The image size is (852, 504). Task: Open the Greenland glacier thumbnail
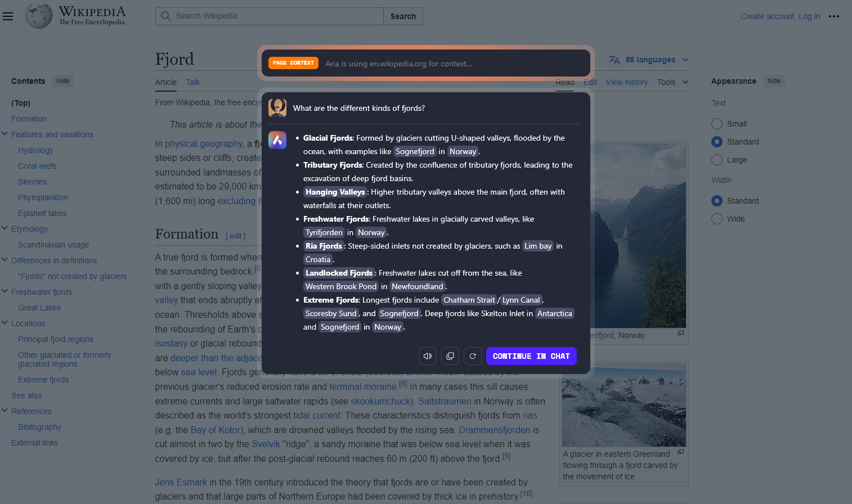(624, 405)
